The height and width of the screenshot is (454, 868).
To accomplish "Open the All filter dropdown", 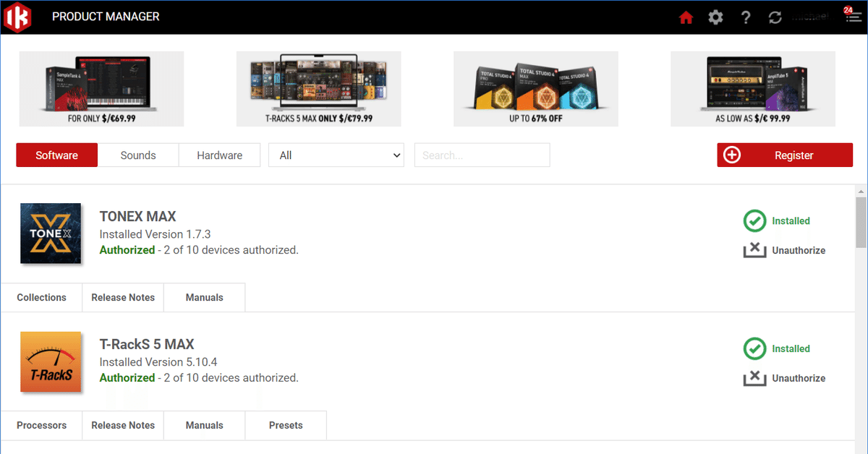I will 336,155.
